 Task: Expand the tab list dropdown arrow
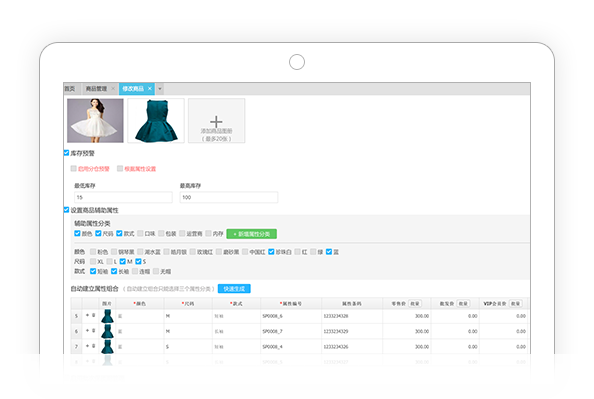[160, 89]
